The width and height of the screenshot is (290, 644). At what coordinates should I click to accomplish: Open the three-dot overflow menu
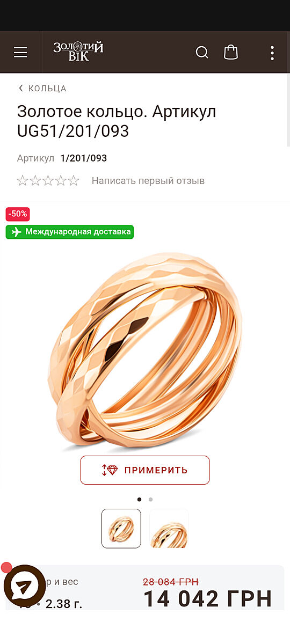pyautogui.click(x=272, y=53)
